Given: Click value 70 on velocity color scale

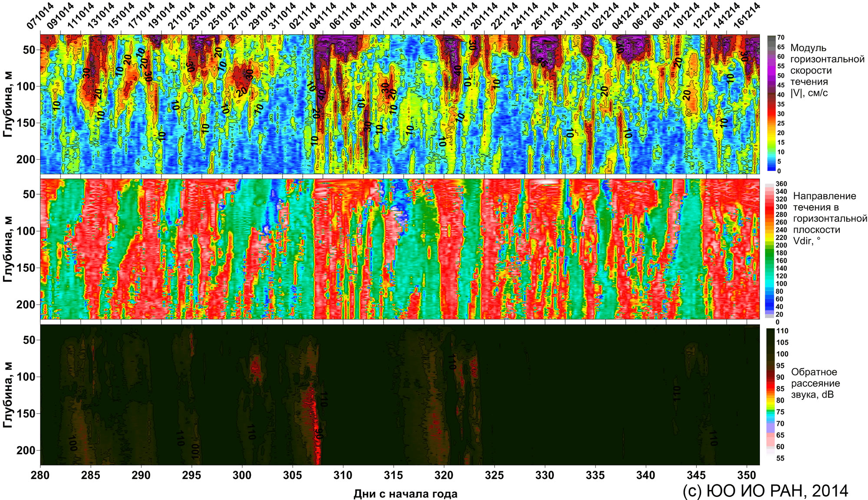Looking at the screenshot, I should click(x=780, y=38).
